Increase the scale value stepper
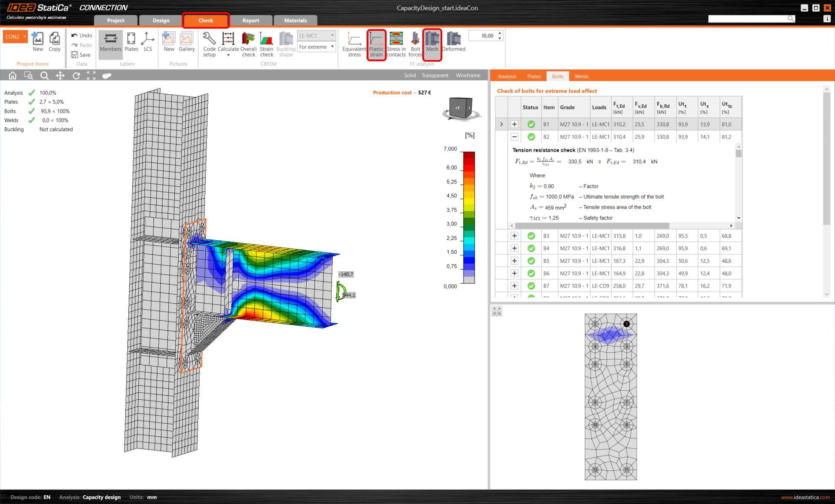Image resolution: width=835 pixels, height=504 pixels. 500,33
